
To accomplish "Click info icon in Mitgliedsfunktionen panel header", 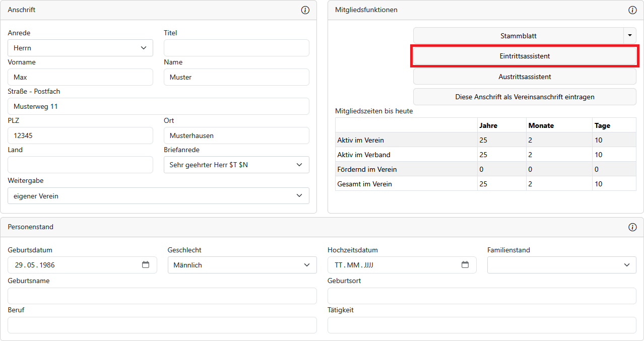I will (x=632, y=10).
